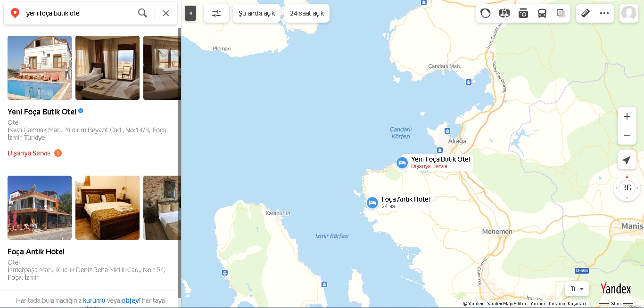The image size is (644, 308).
Task: Open Kullanım Koşulları footer link
Action: click(x=567, y=304)
